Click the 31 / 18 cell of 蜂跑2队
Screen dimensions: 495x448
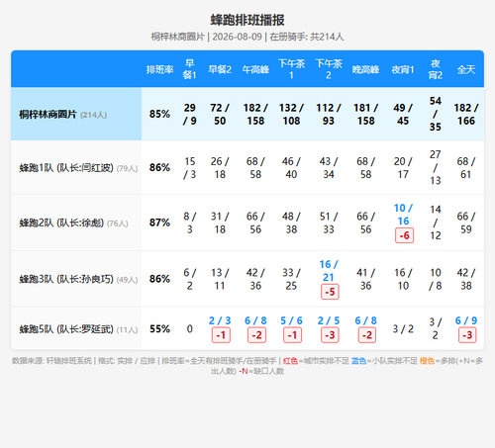220,223
